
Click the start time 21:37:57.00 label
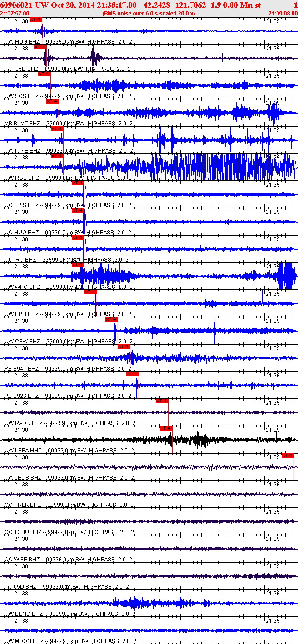click(15, 13)
